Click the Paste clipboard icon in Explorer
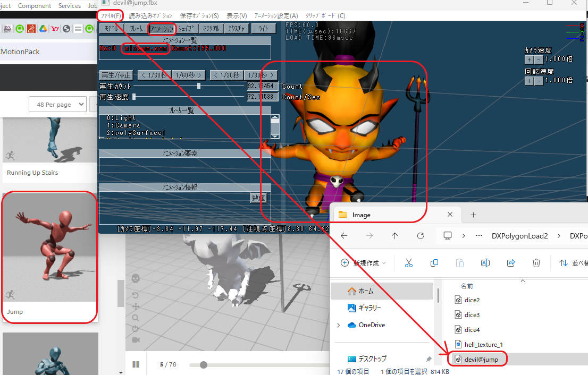Image resolution: width=588 pixels, height=375 pixels. click(460, 263)
